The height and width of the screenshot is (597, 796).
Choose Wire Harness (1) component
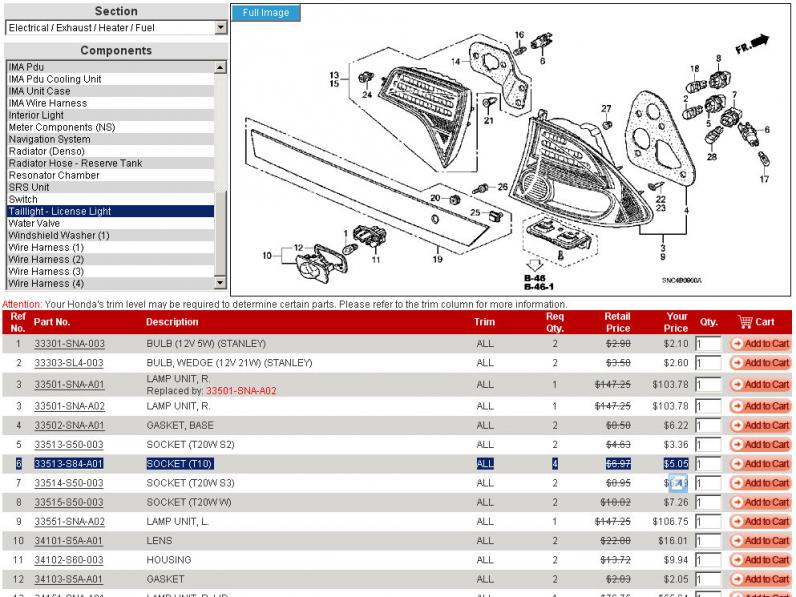[x=110, y=248]
